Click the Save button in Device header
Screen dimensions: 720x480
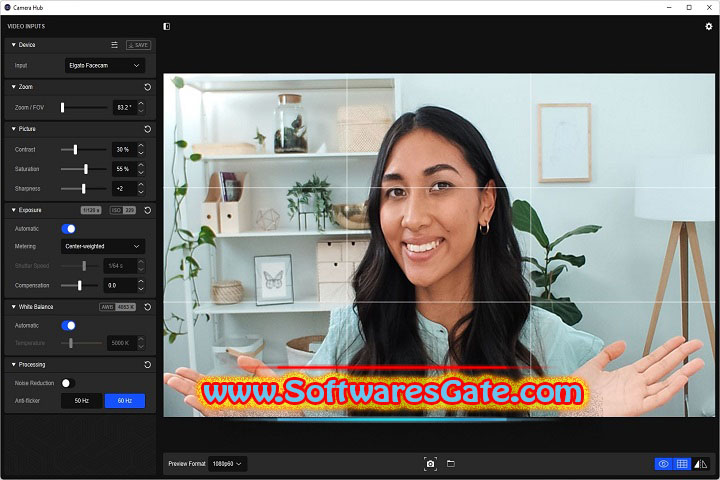point(138,45)
